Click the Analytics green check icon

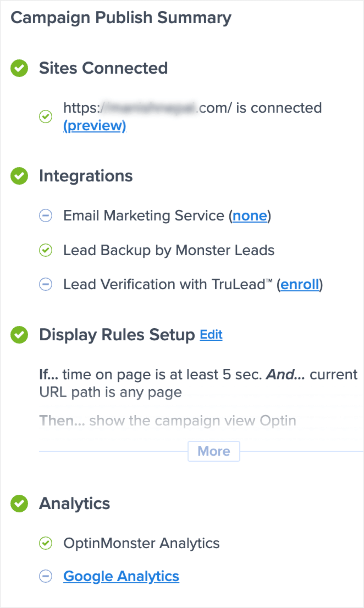tap(19, 503)
